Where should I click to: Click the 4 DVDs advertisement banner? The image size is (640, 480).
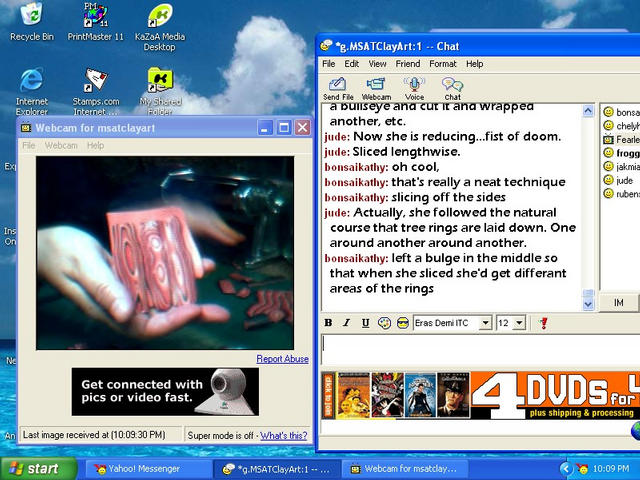coord(480,395)
